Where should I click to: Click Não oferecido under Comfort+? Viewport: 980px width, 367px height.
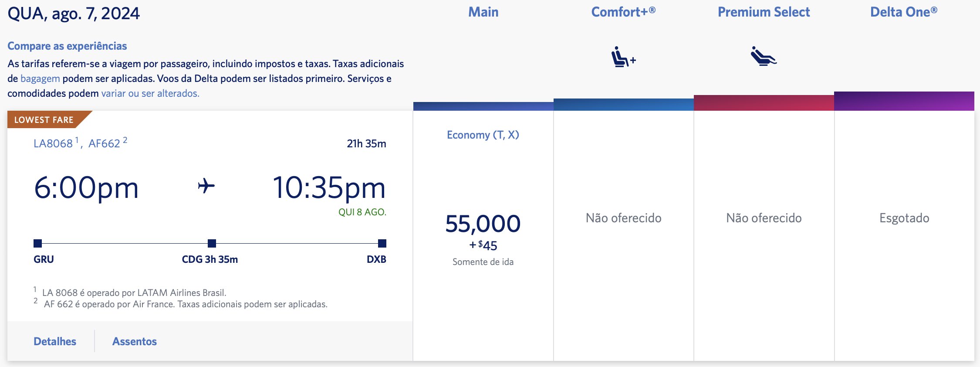[623, 218]
